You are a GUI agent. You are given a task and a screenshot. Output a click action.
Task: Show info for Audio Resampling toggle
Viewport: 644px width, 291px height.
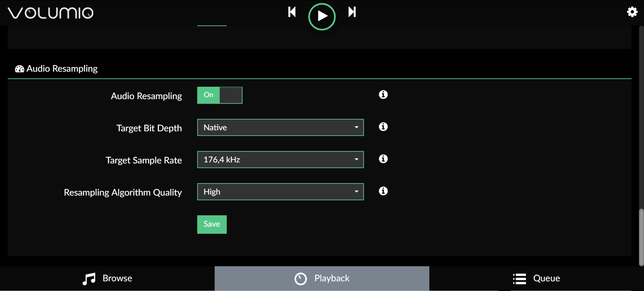[383, 95]
